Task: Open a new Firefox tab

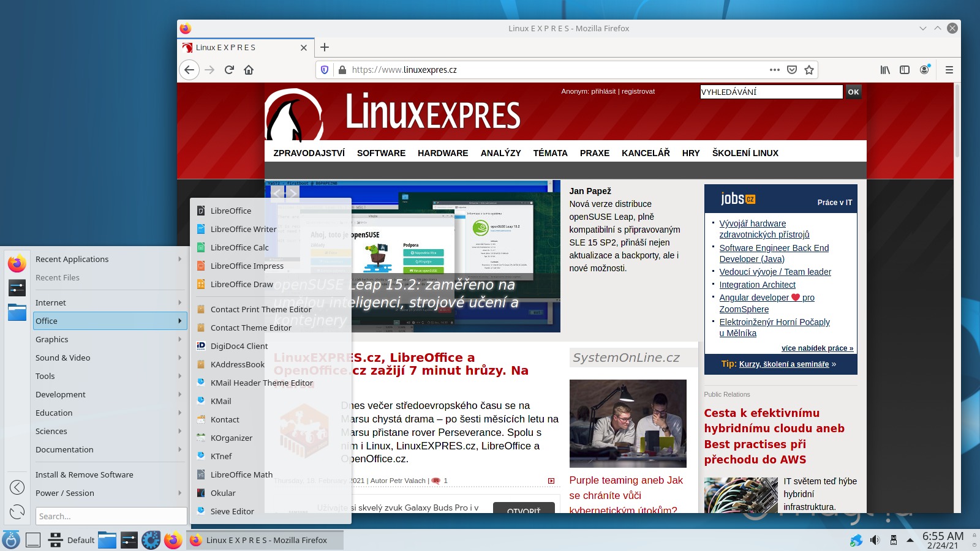Action: tap(325, 47)
